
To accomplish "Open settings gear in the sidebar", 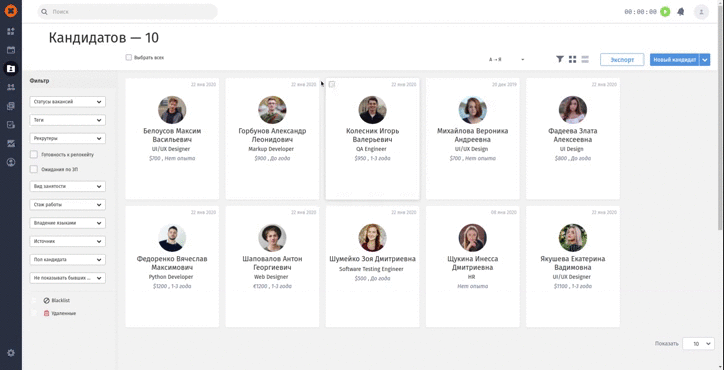I will pyautogui.click(x=11, y=353).
